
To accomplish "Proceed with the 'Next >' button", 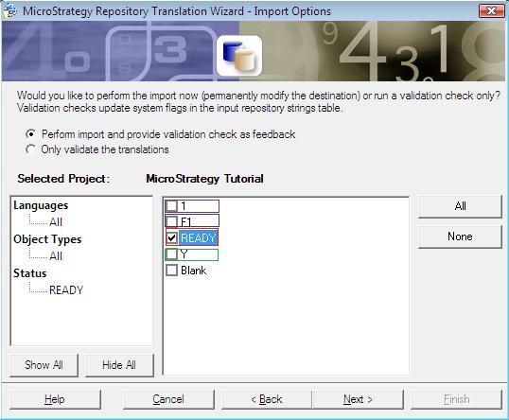I will pos(358,399).
